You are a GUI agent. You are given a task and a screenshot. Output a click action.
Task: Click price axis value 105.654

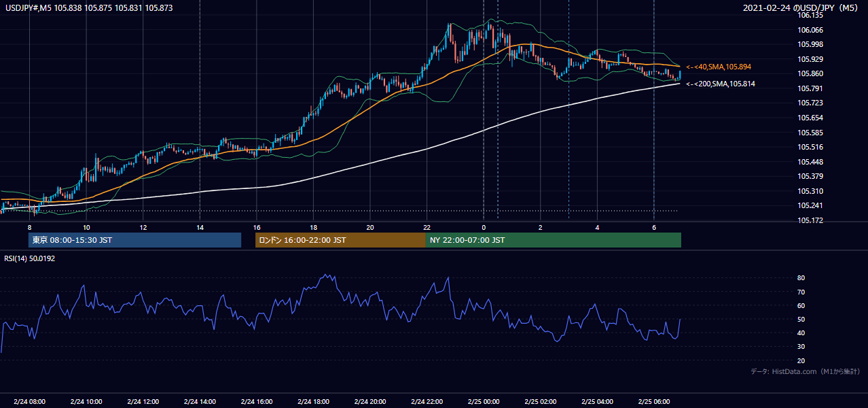(811, 118)
